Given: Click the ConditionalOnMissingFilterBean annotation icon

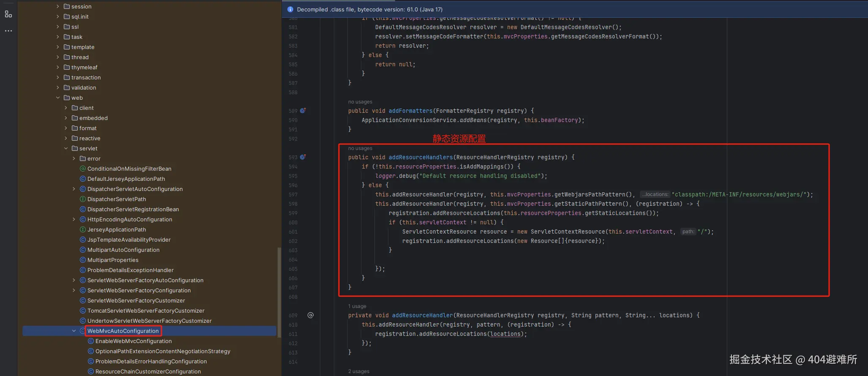Looking at the screenshot, I should point(83,169).
